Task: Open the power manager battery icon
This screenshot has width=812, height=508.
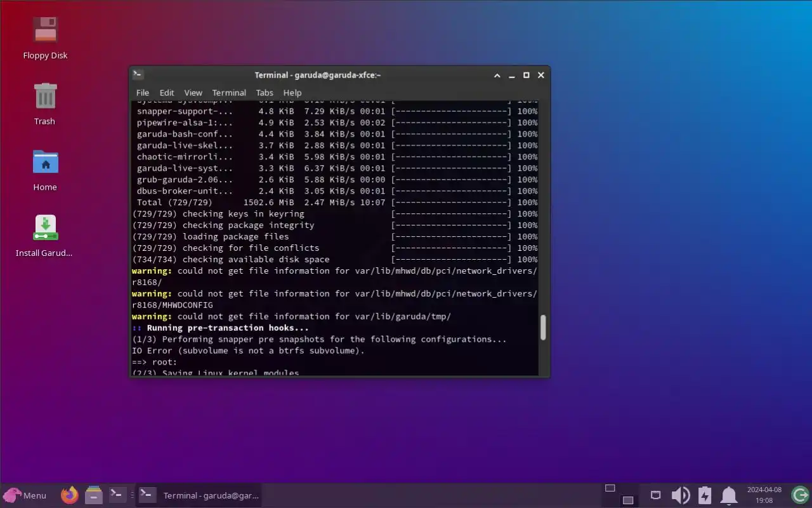Action: 705,495
